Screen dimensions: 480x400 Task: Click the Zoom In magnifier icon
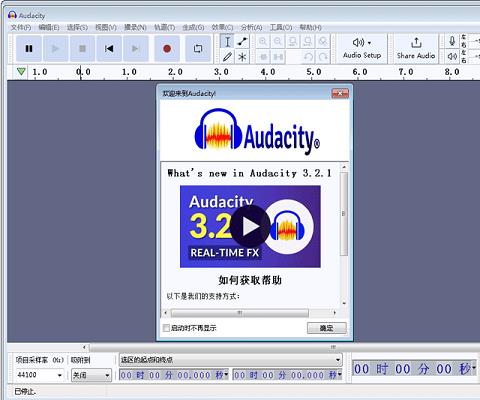click(x=263, y=42)
